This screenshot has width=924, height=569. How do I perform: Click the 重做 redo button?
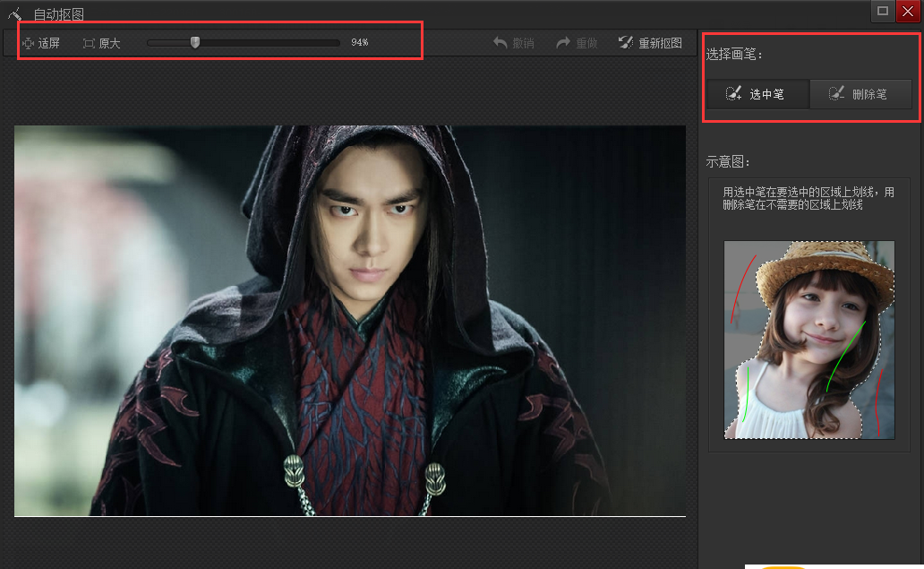coord(577,43)
